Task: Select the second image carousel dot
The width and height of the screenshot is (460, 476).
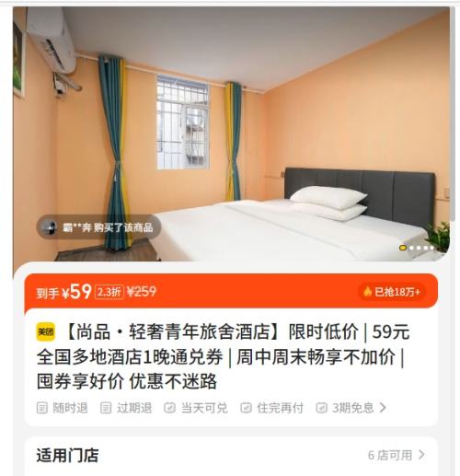Action: (411, 248)
